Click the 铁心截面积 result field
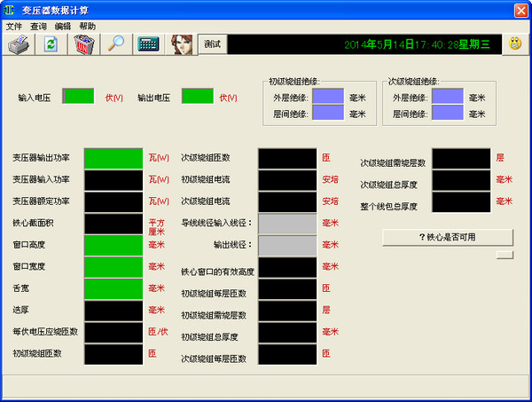Image resolution: width=532 pixels, height=402 pixels. coord(113,224)
